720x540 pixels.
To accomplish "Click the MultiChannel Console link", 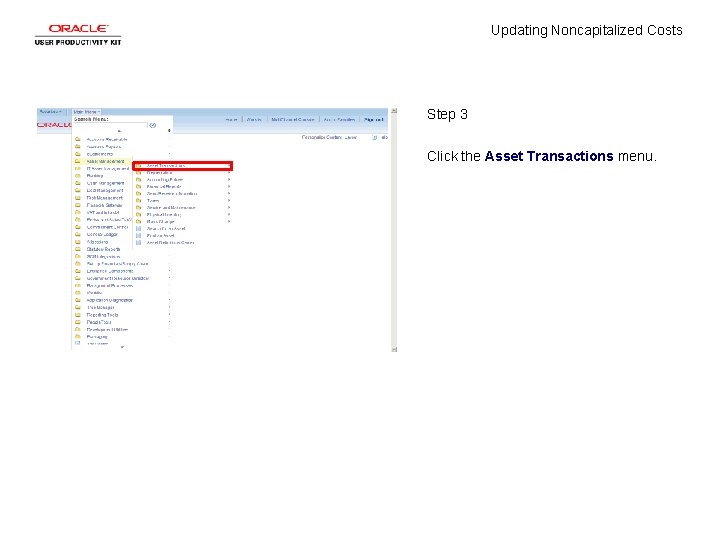I will click(292, 119).
